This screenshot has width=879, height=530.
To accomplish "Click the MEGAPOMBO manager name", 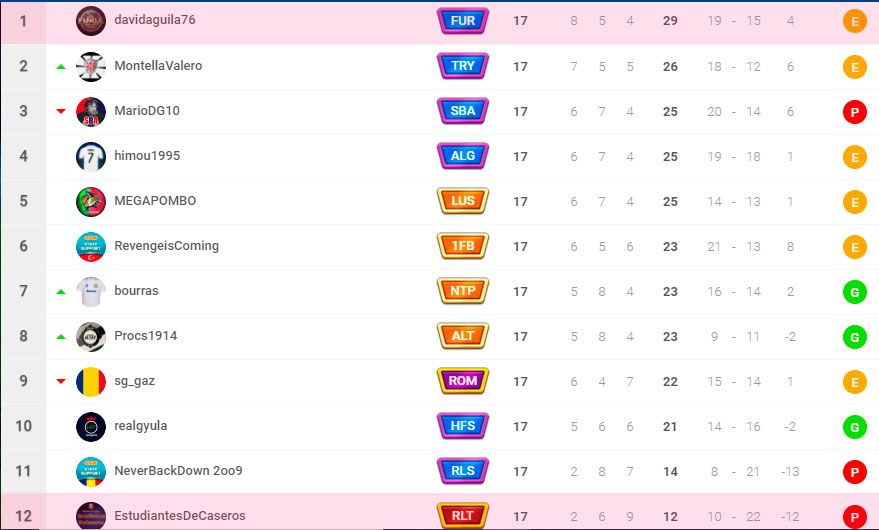I will (x=155, y=201).
